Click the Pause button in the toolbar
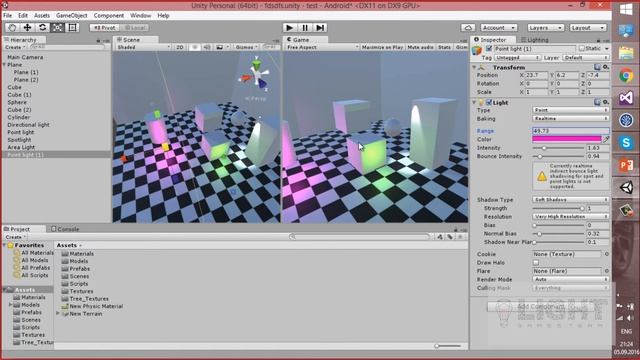This screenshot has height=360, width=640. tap(305, 27)
